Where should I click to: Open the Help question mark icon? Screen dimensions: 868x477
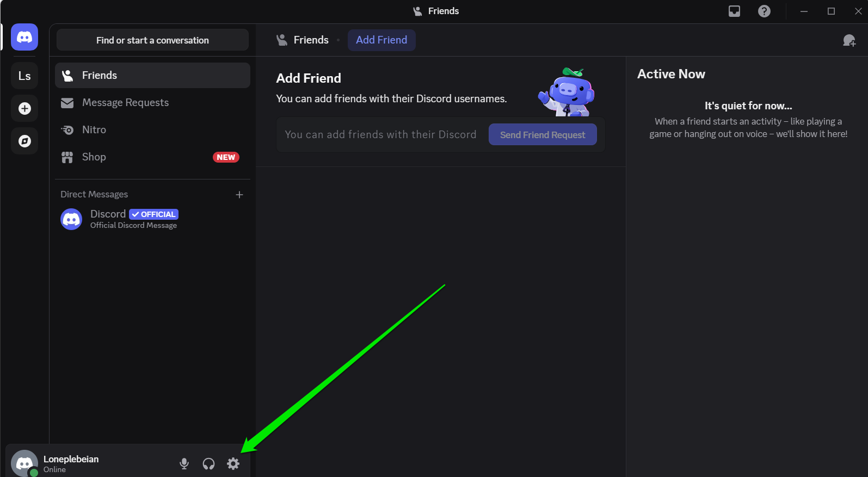[764, 11]
